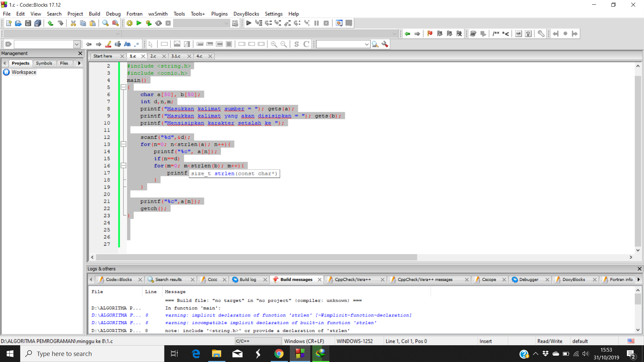
Task: Open the search text dropdown arrow
Action: pyautogui.click(x=76, y=44)
